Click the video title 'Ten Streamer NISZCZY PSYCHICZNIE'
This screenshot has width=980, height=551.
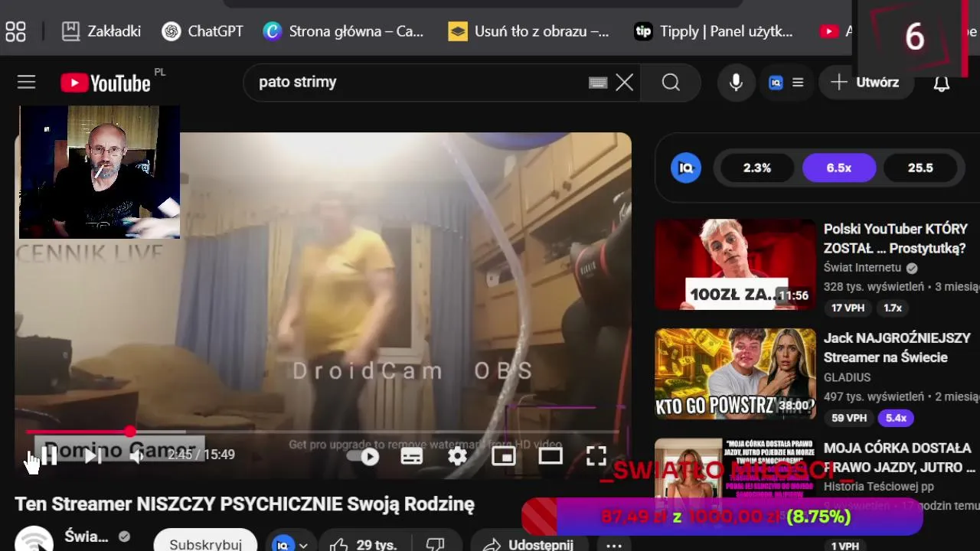click(x=245, y=504)
